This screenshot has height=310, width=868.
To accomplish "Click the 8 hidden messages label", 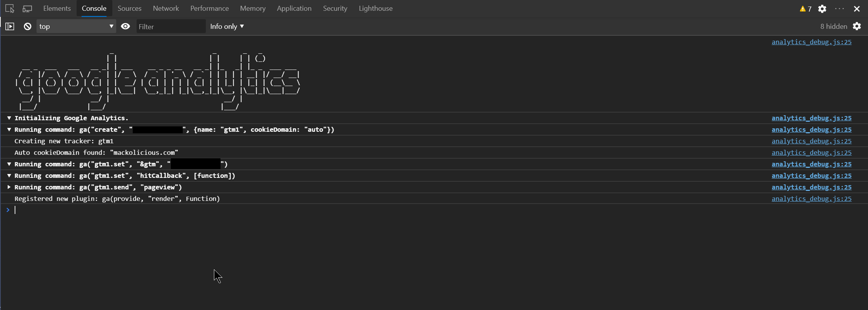I will point(834,26).
